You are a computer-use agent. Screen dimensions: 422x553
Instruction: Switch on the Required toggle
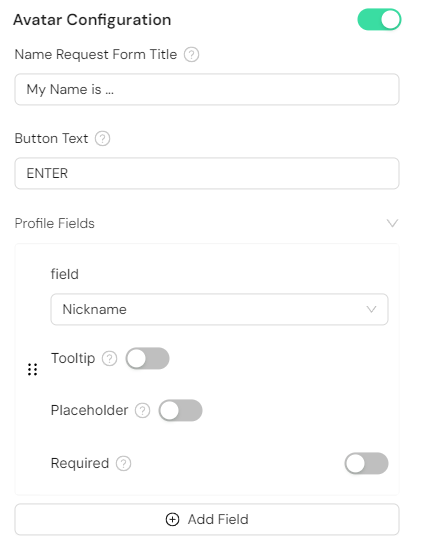(x=367, y=463)
